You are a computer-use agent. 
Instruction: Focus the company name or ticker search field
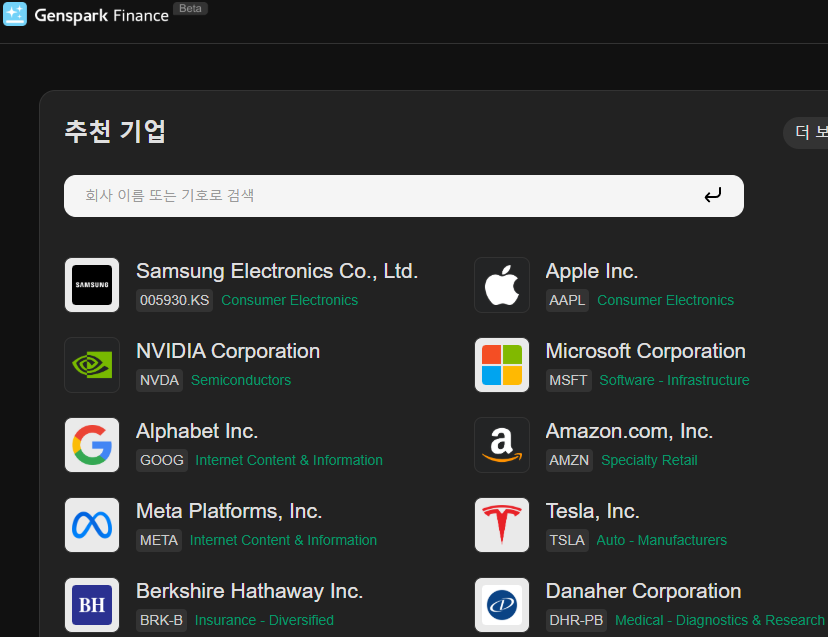click(403, 196)
